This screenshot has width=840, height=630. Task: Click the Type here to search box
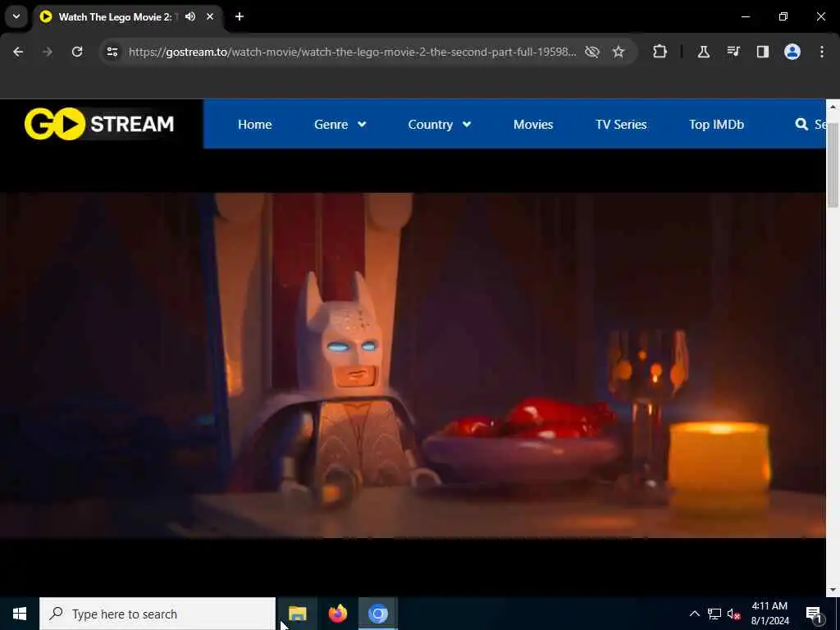pyautogui.click(x=157, y=614)
